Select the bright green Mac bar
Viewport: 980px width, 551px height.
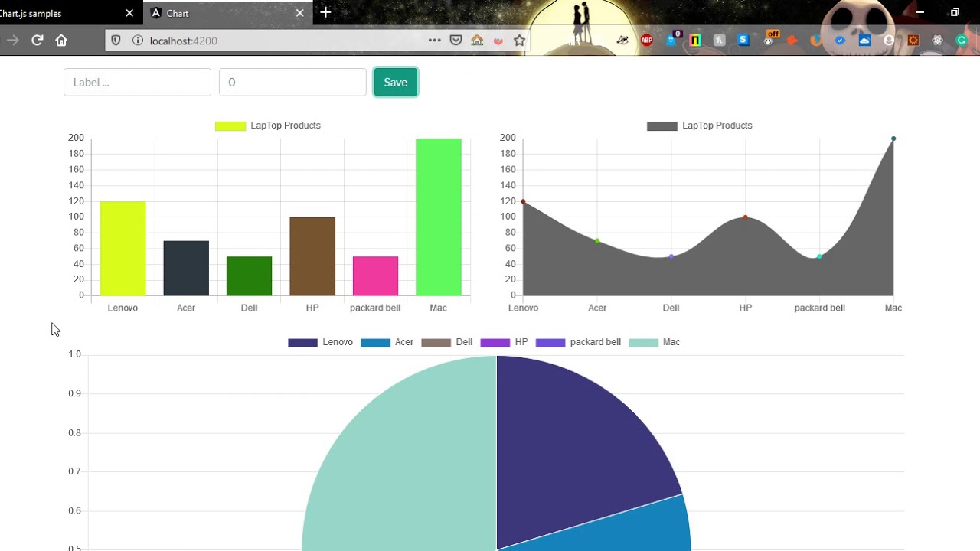pos(439,217)
